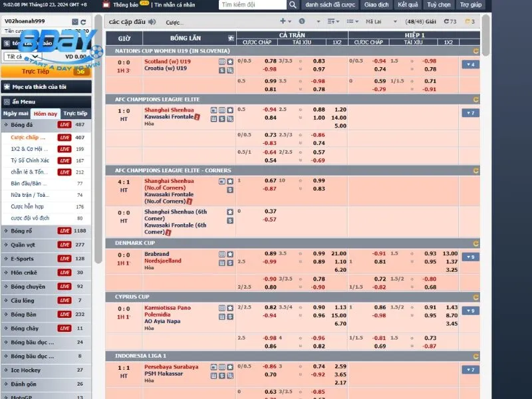Viewport: 532px width, 399px height.
Task: Open the Kết quả menu
Action: pyautogui.click(x=408, y=5)
